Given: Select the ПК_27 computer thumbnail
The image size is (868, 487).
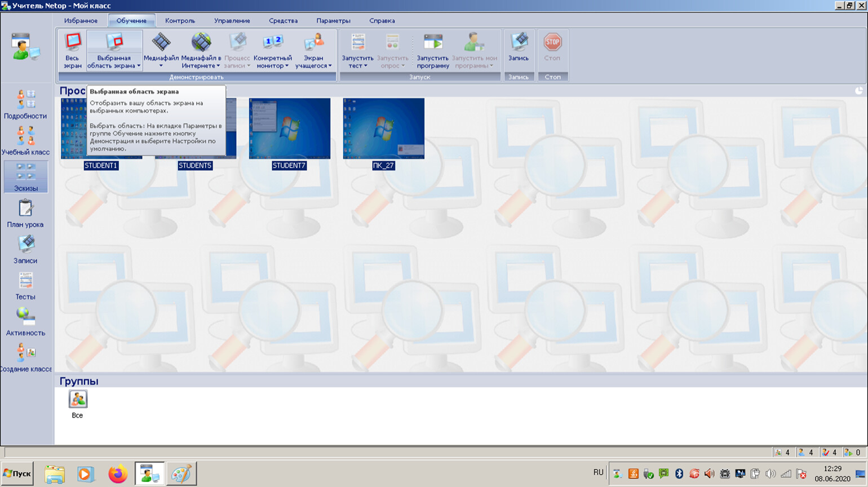Looking at the screenshot, I should pos(383,129).
